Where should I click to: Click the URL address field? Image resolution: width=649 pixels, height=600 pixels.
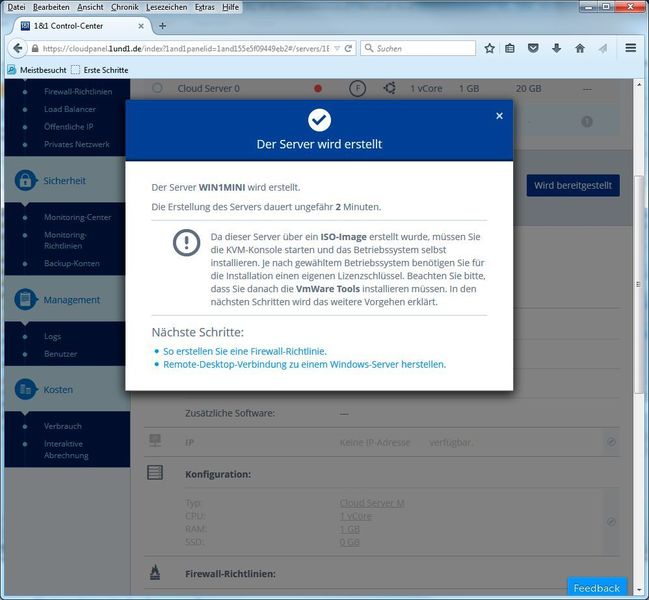185,48
